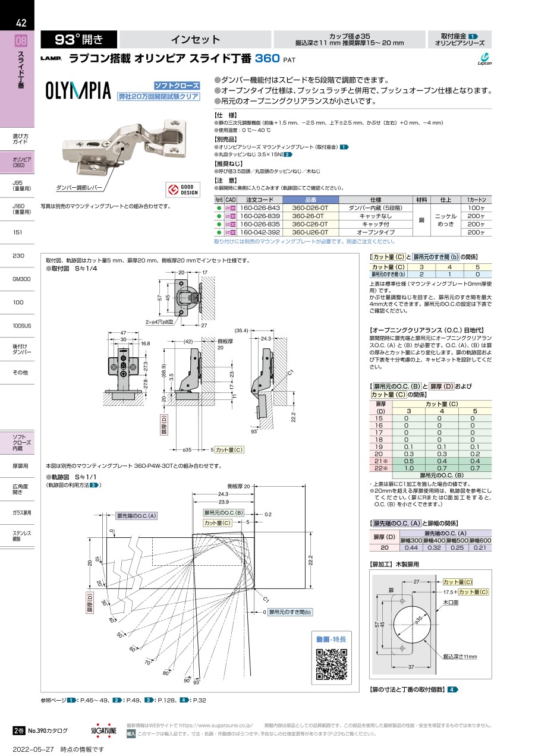Screen dimensions: 535x756
Task: Open the J95 heavy-duty sidebar tab
Action: 18,186
